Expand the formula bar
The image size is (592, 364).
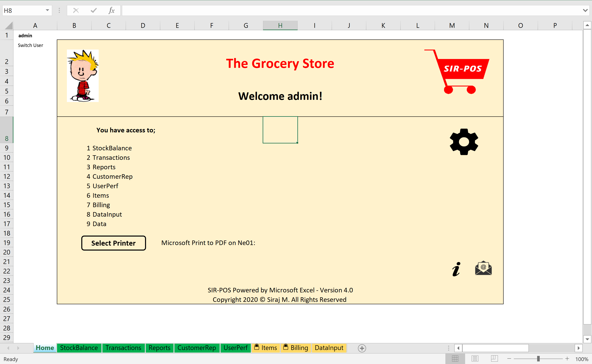tap(585, 10)
